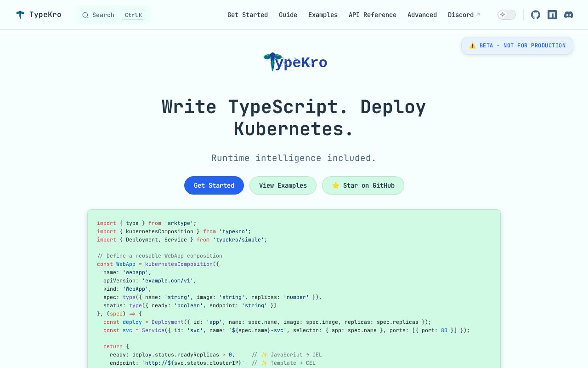This screenshot has width=588, height=368.
Task: Click the 'JavaScript → CEL' code comment
Action: coord(287,355)
